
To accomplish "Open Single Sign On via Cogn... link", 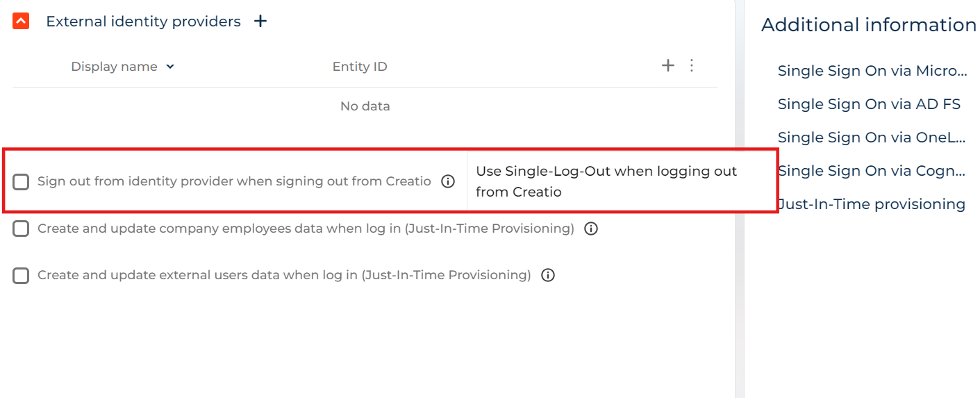I will (872, 171).
